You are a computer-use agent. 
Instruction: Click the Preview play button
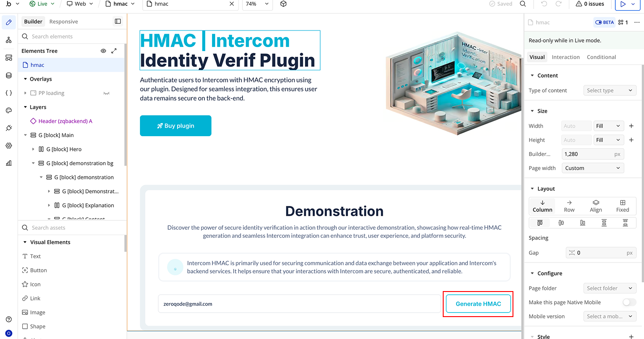(x=623, y=4)
